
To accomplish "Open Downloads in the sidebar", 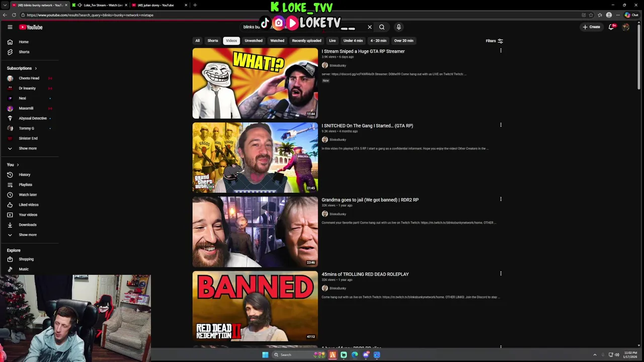I will [30, 225].
